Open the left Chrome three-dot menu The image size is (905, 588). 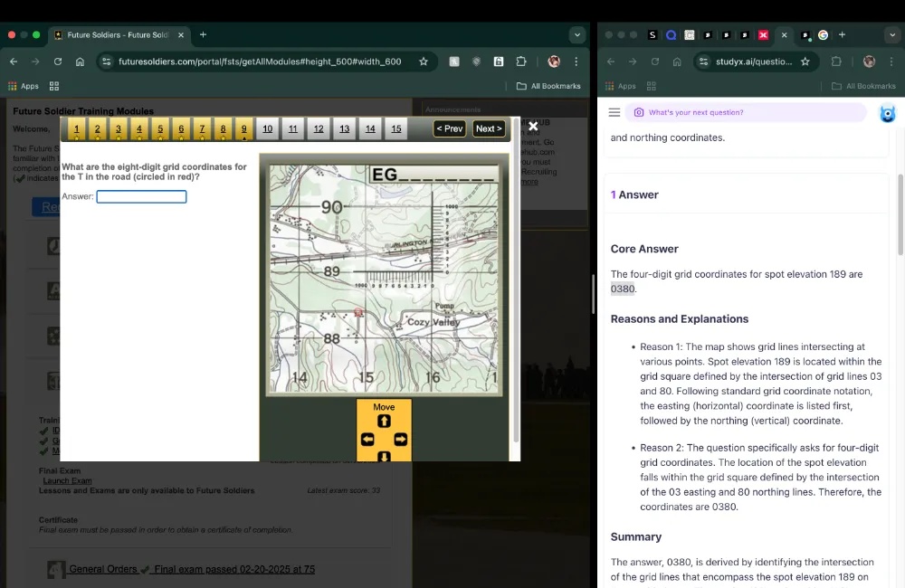click(x=576, y=62)
